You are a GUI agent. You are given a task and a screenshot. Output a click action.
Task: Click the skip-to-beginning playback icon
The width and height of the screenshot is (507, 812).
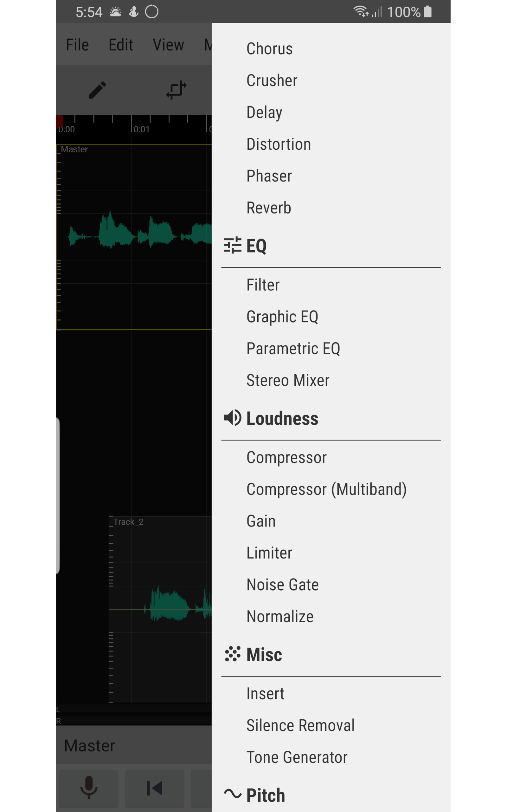point(154,788)
